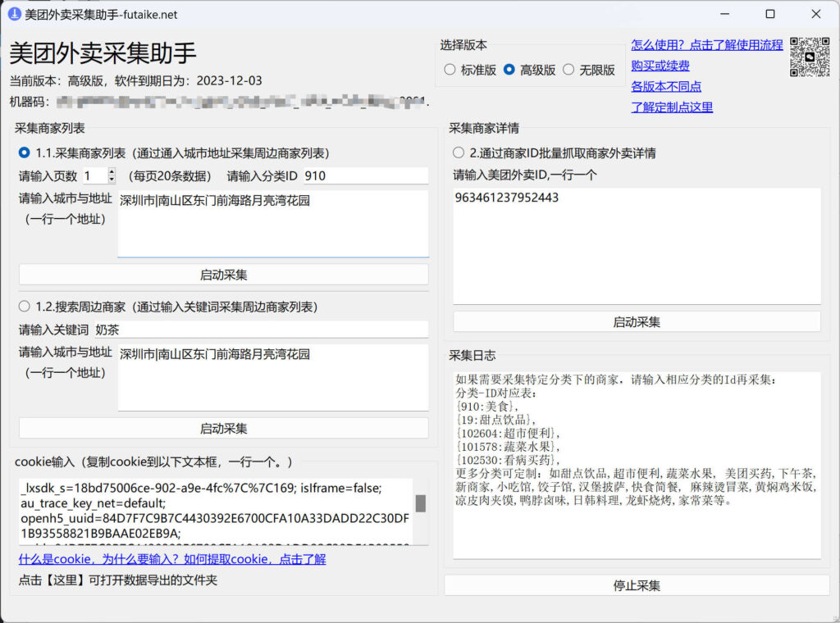Screen dimensions: 840x623
Task: Click the 分类ID field containing 910
Action: [x=365, y=175]
